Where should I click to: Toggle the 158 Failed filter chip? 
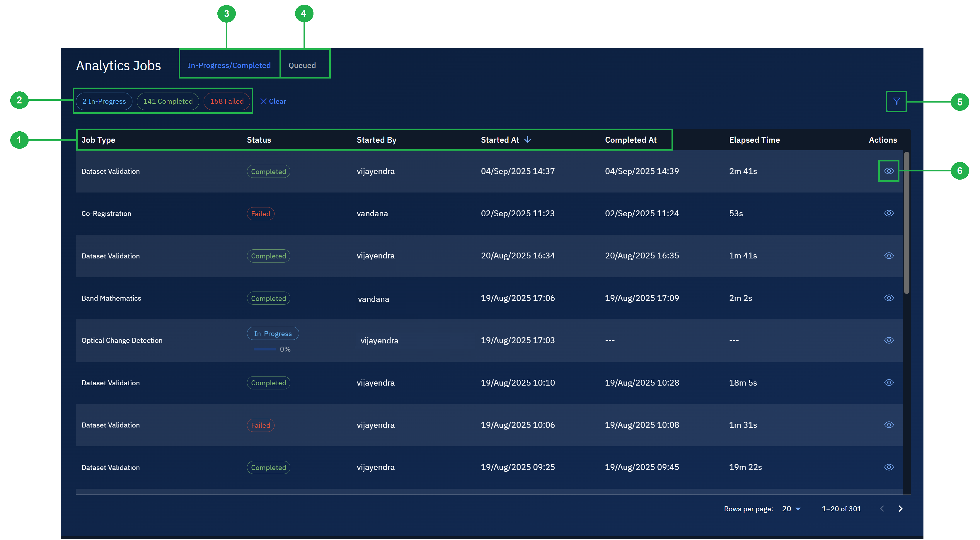227,101
